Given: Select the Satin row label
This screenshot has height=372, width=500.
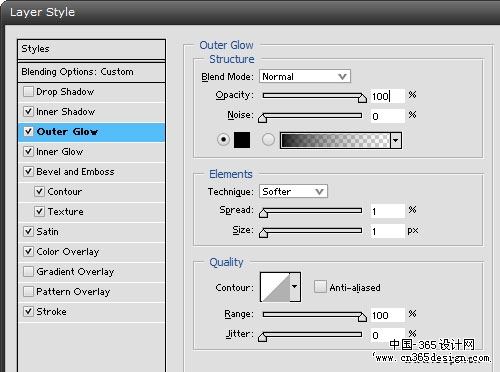Looking at the screenshot, I should [47, 232].
